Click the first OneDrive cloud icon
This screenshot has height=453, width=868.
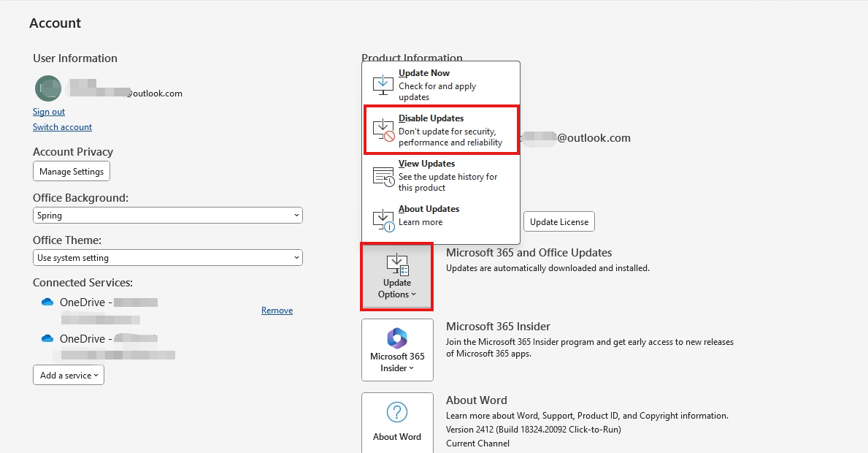click(x=47, y=302)
